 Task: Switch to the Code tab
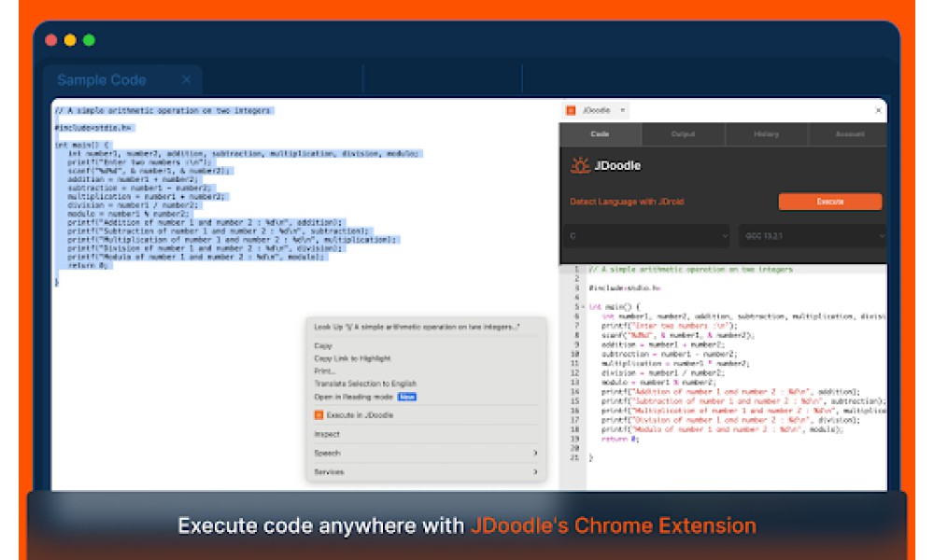[600, 133]
